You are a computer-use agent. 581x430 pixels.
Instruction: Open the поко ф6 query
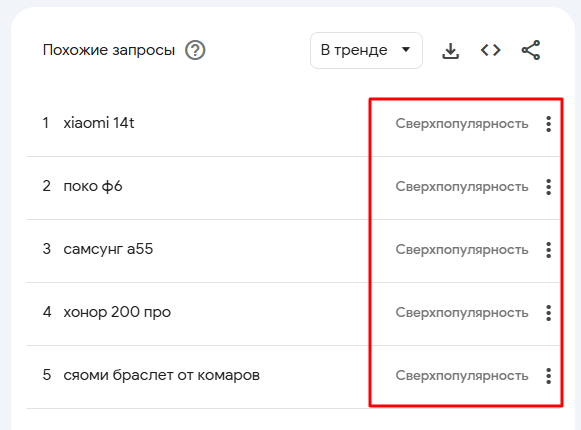coord(93,186)
